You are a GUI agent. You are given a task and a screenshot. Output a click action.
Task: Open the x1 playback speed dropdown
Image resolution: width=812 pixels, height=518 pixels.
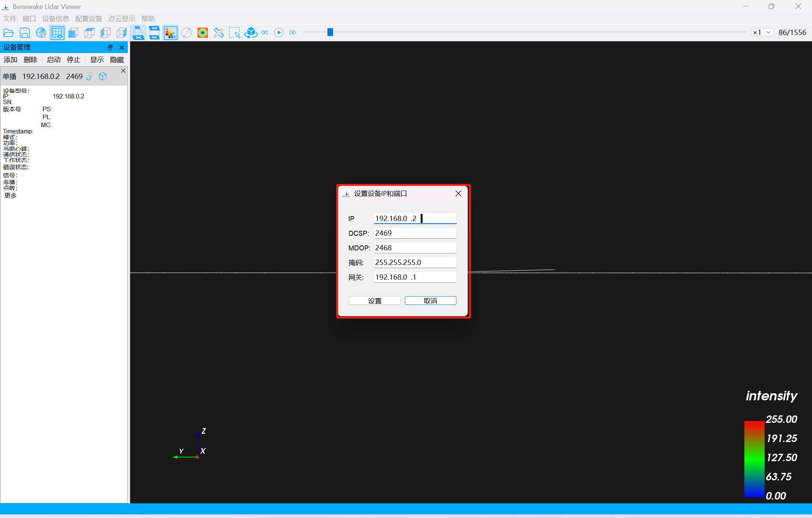click(762, 32)
